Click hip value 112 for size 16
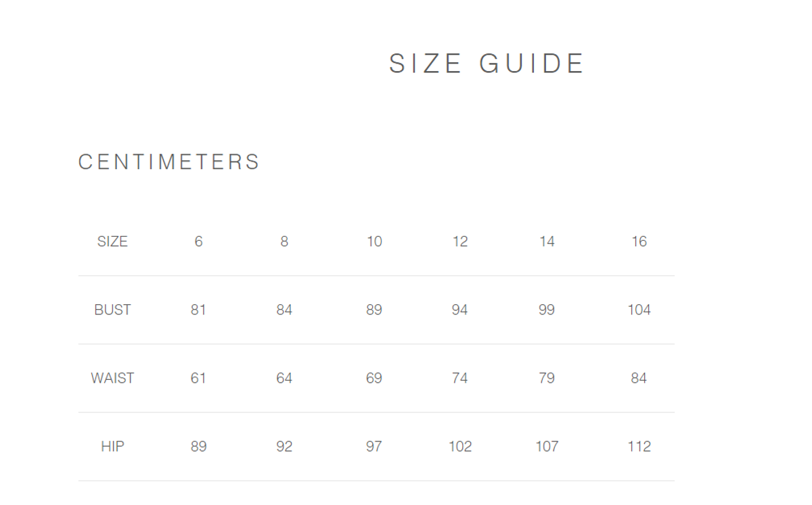The width and height of the screenshot is (812, 505). [x=639, y=447]
